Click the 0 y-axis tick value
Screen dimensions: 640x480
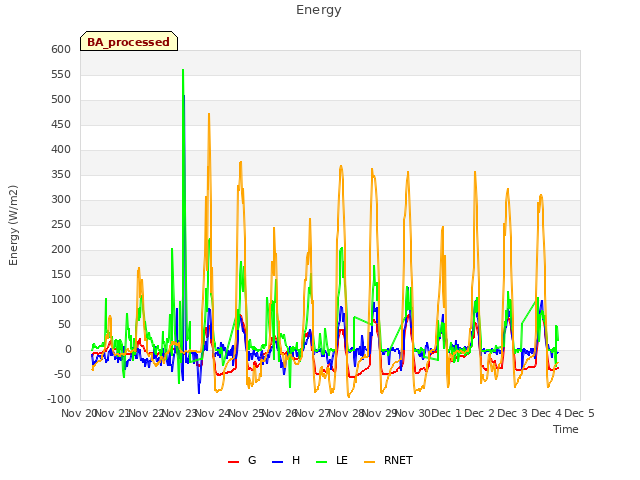coord(68,350)
